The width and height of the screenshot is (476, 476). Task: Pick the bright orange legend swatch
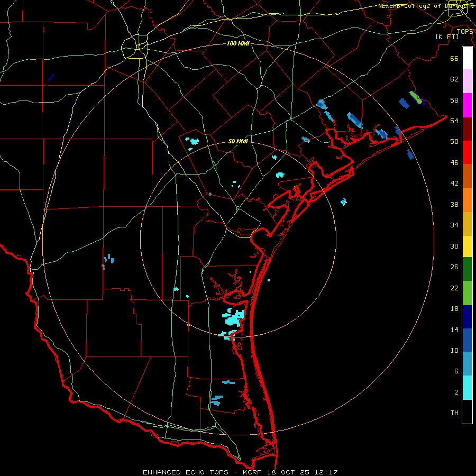point(467,200)
